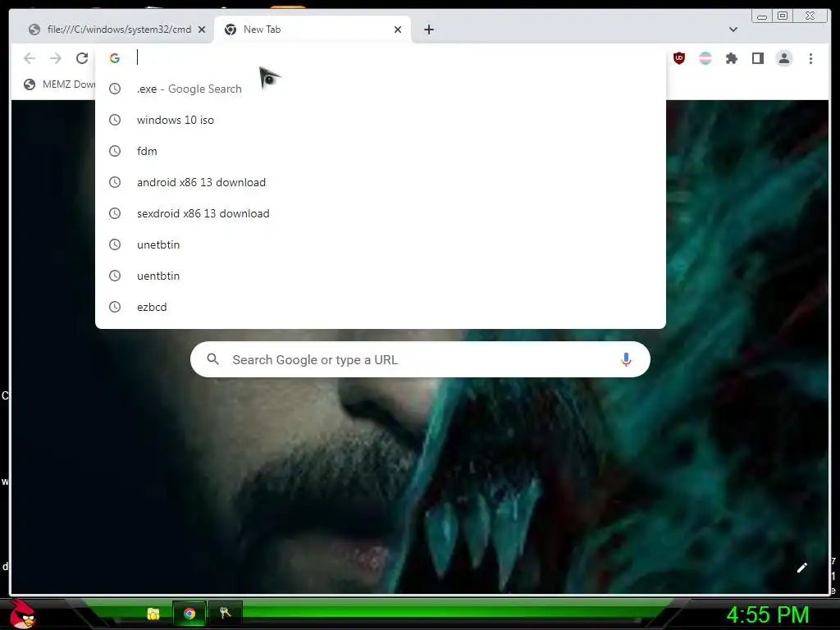840x630 pixels.
Task: Click the browser back arrow
Action: (30, 58)
